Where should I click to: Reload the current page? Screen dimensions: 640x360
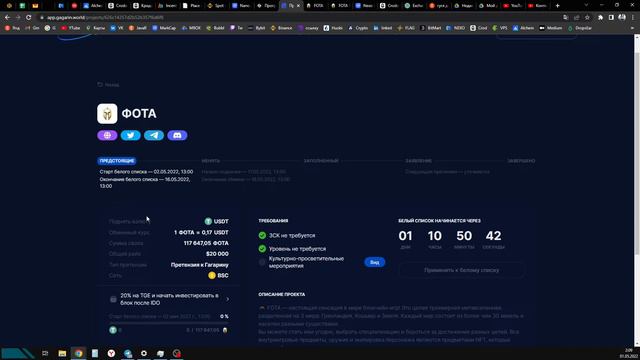pos(29,18)
